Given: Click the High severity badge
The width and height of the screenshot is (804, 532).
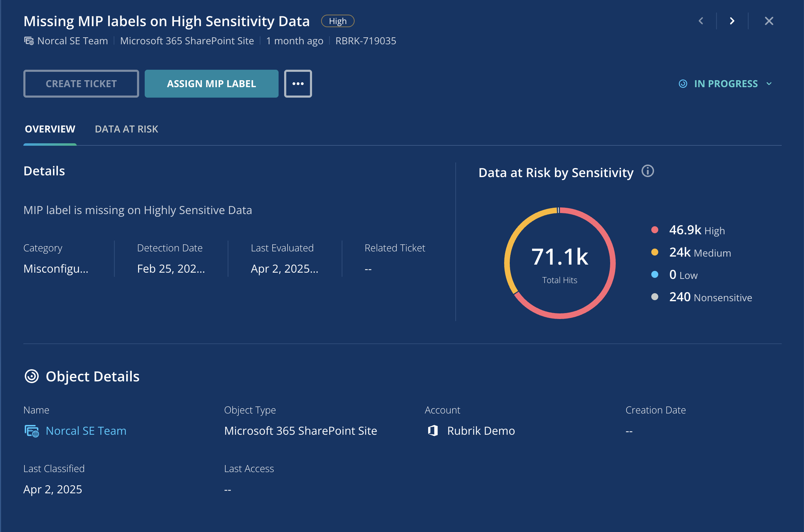Looking at the screenshot, I should click(x=337, y=21).
